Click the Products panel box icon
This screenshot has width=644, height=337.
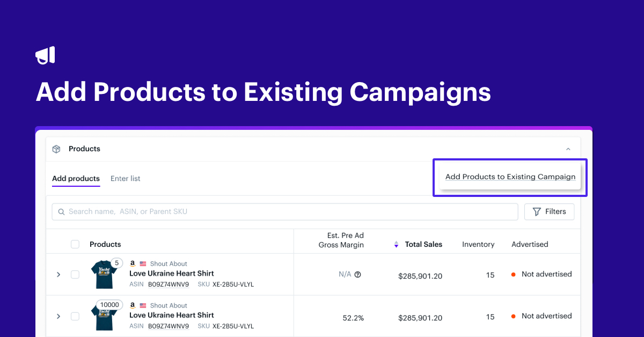56,149
